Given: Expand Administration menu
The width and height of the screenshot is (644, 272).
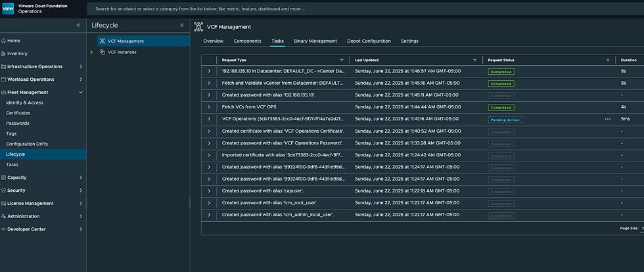Looking at the screenshot, I should pos(80,216).
